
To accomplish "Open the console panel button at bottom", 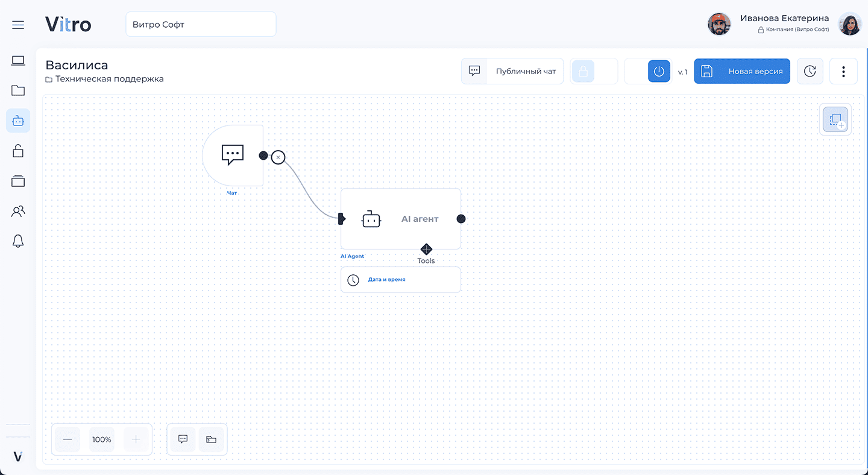I will [211, 439].
